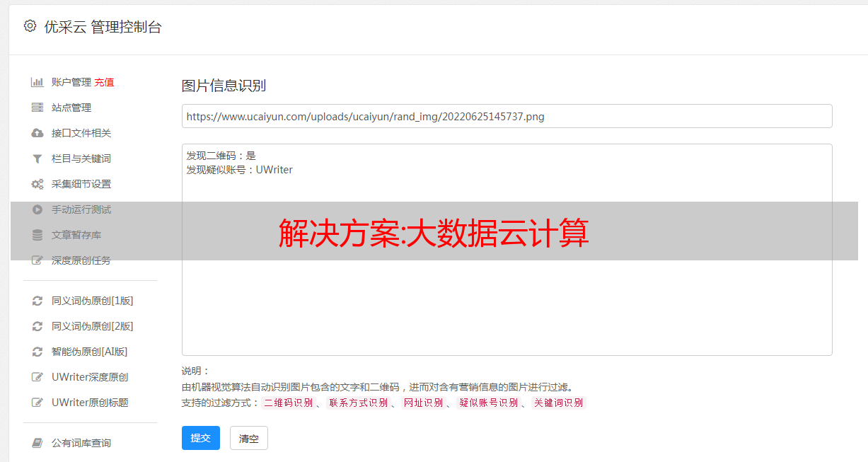Click the 联系方式识别 tag

[358, 403]
